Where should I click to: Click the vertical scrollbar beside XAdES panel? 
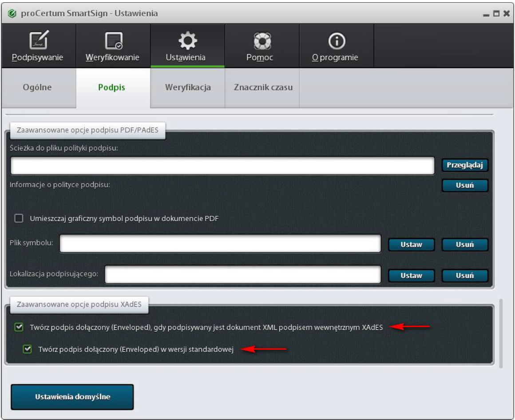[500, 333]
